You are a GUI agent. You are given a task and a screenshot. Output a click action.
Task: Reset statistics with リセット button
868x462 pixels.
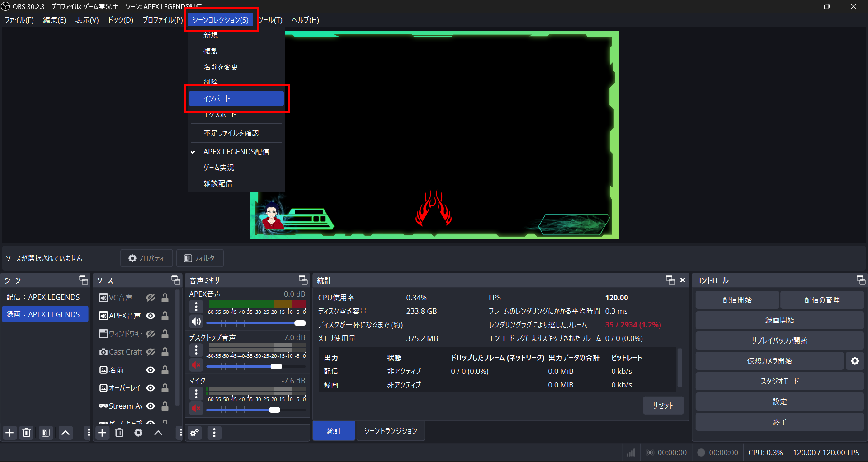pyautogui.click(x=663, y=406)
